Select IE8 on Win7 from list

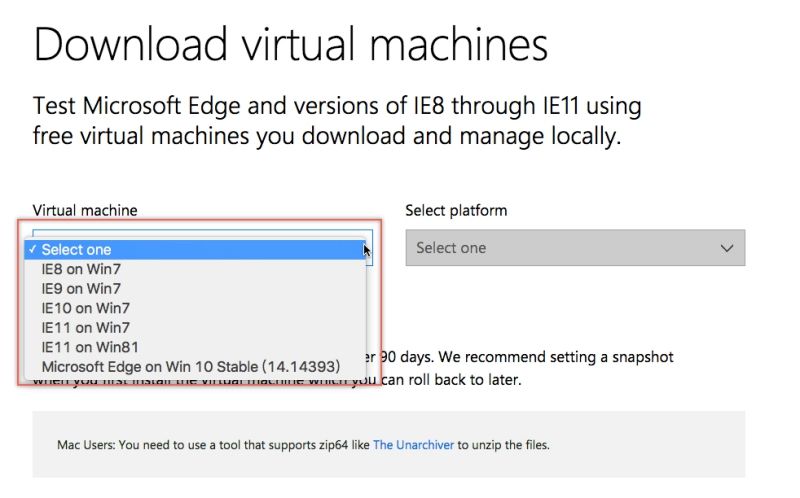coord(81,269)
